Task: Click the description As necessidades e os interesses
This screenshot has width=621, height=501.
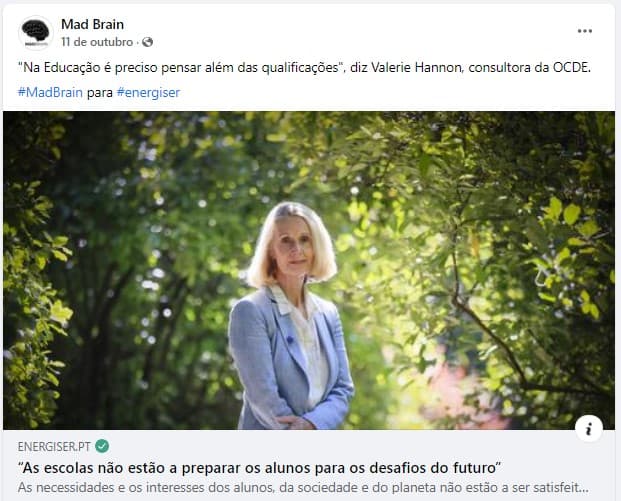Action: click(x=303, y=488)
